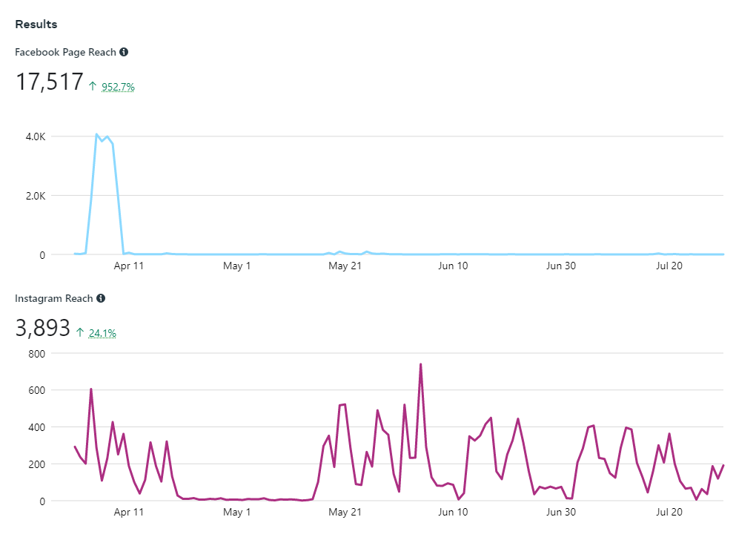Click the Jul 20 label on the Instagram chart axis
Viewport: 756px width, 540px height.
click(x=669, y=512)
